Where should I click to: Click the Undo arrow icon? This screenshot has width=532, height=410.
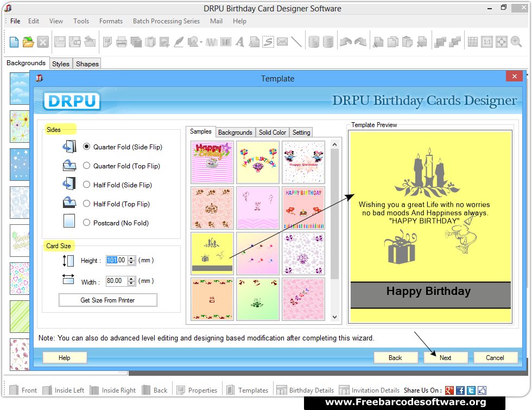pyautogui.click(x=346, y=42)
